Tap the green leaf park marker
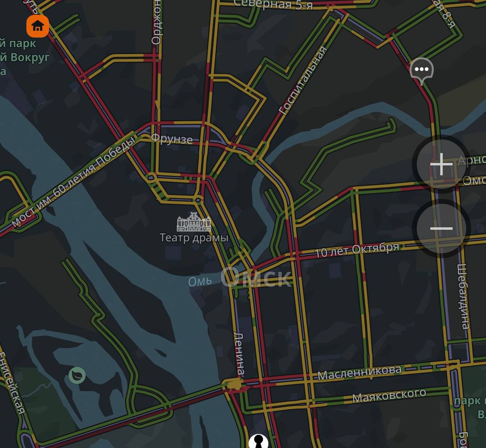Image resolution: width=486 pixels, height=448 pixels. pos(77,375)
